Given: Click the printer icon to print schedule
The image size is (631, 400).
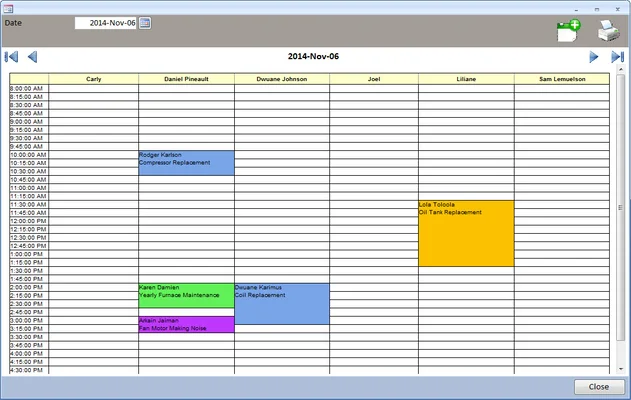Looking at the screenshot, I should tap(608, 31).
